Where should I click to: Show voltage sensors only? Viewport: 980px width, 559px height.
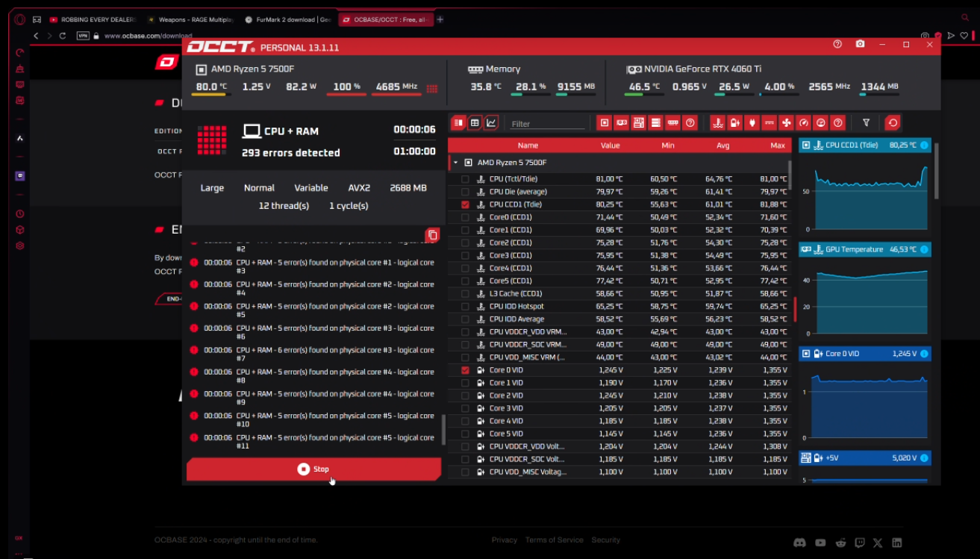pos(734,122)
